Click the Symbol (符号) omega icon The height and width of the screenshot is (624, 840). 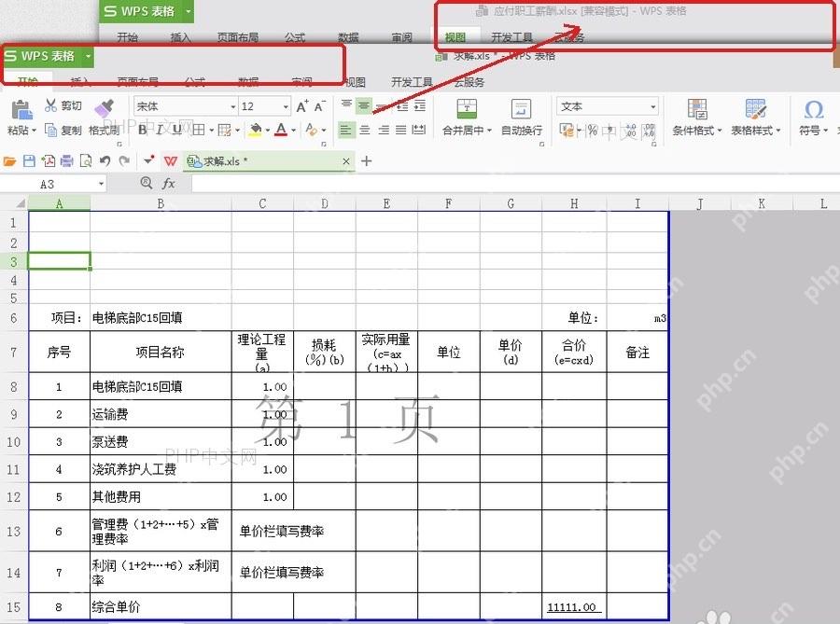pos(814,110)
